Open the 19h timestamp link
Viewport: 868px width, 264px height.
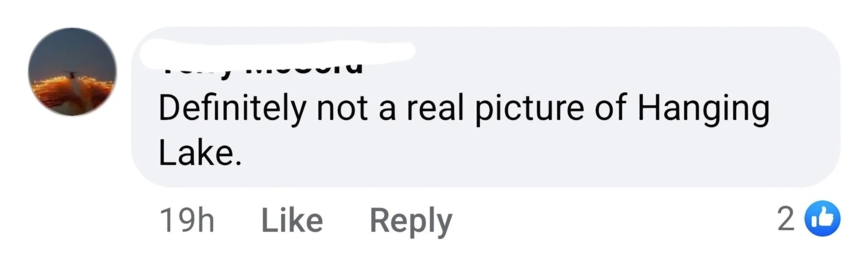(x=187, y=220)
